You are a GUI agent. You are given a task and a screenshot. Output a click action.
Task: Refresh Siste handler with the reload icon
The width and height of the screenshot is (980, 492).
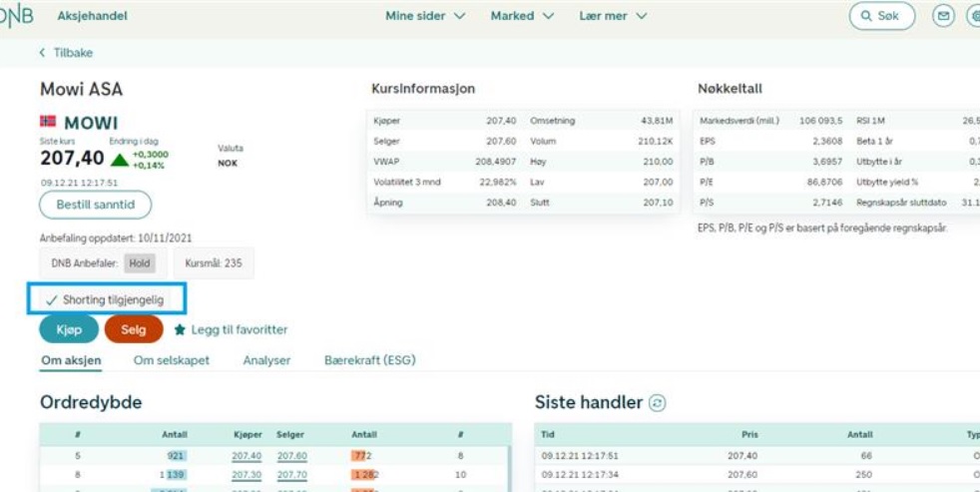pyautogui.click(x=657, y=403)
